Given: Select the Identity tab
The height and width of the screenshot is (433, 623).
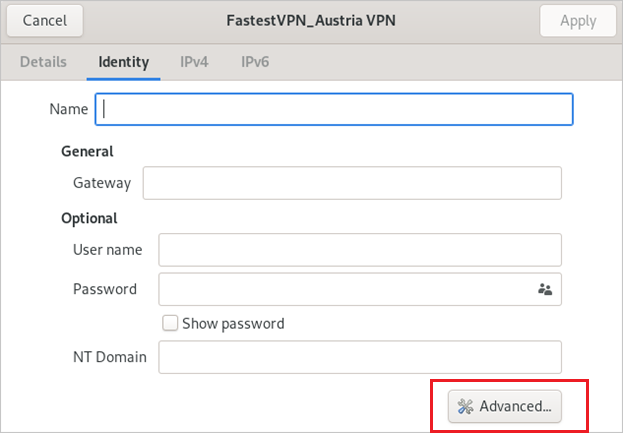Looking at the screenshot, I should pos(124,62).
